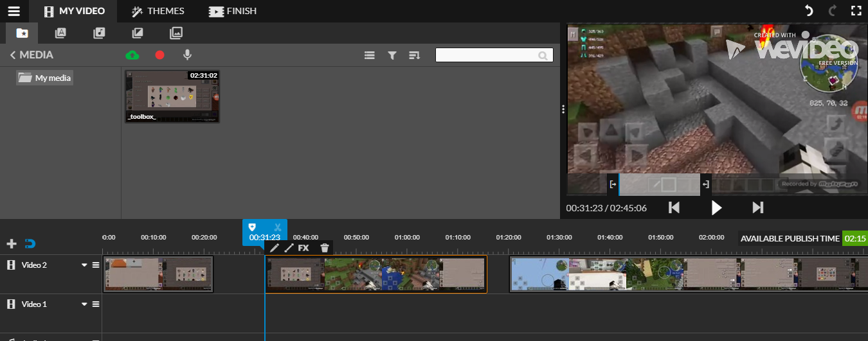
Task: Open the transitions tab
Action: pyautogui.click(x=138, y=33)
